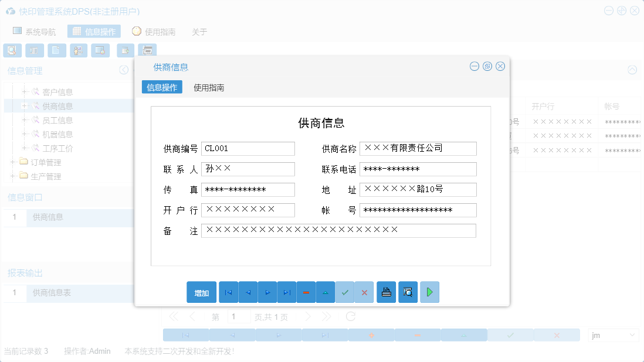Image resolution: width=644 pixels, height=362 pixels.
Task: Open print preview in the supplier dialog
Action: 408,292
